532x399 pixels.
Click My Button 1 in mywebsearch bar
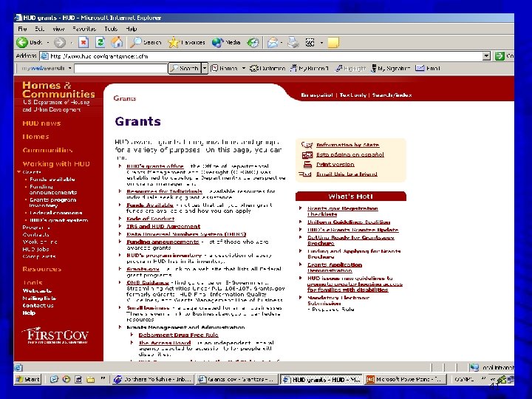pos(309,68)
